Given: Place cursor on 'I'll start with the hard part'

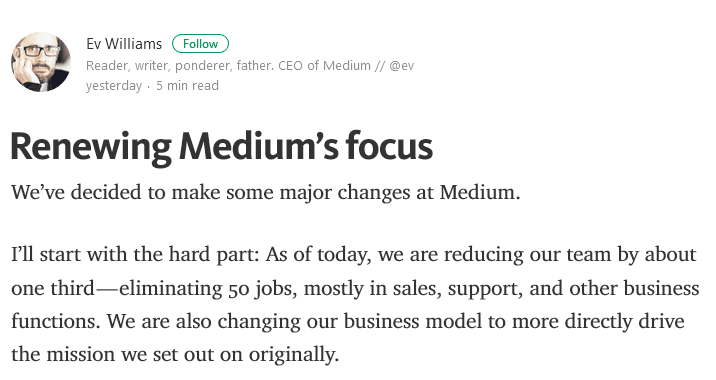Looking at the screenshot, I should [x=135, y=254].
